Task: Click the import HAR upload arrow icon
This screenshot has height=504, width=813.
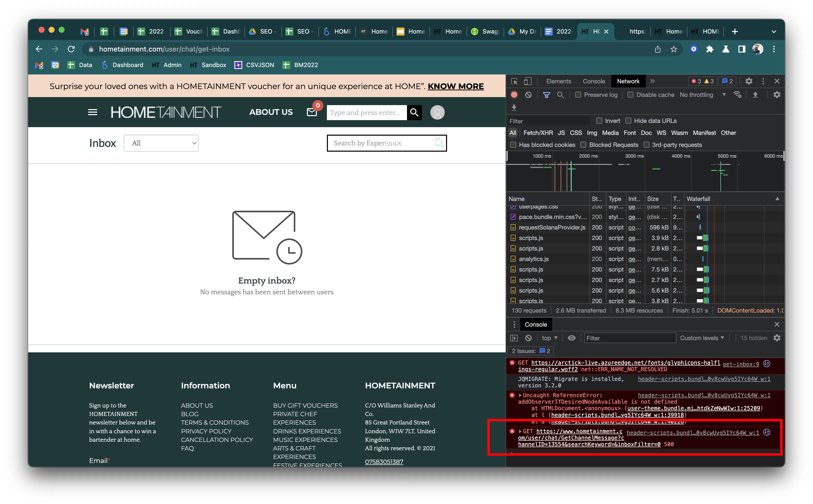Action: pos(755,95)
